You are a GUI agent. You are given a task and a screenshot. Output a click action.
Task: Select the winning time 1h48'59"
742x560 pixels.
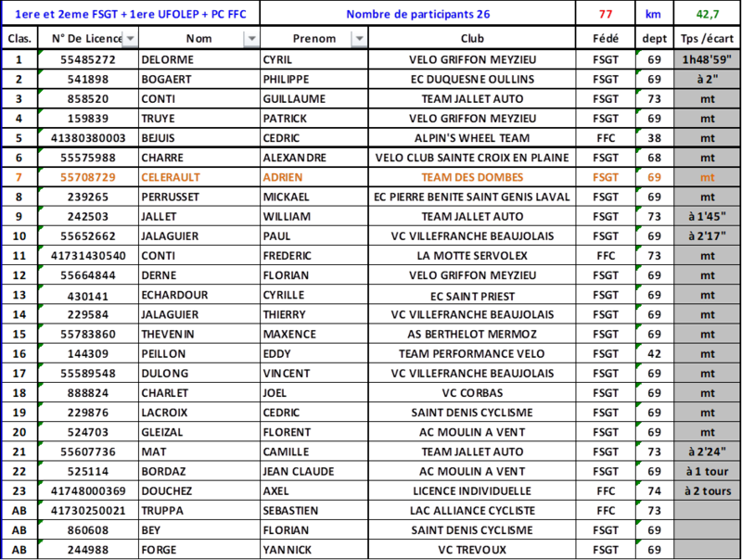(x=707, y=59)
